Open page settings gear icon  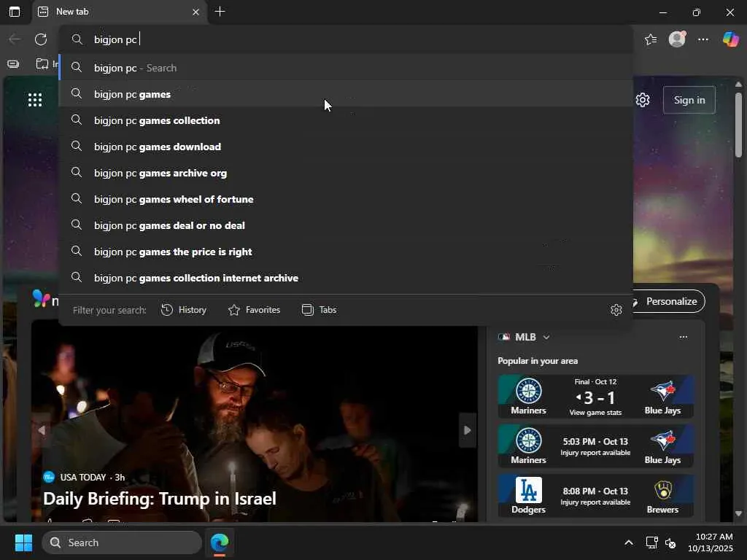(643, 100)
